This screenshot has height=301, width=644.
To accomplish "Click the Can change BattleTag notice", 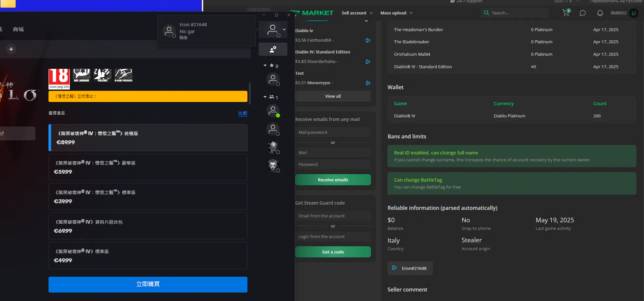I will (x=512, y=183).
